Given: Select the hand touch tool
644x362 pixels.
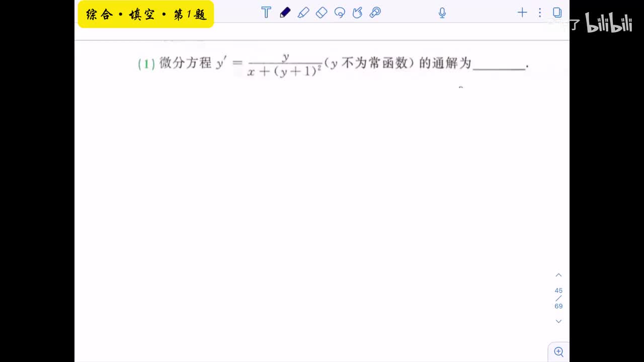Looking at the screenshot, I should (x=357, y=13).
